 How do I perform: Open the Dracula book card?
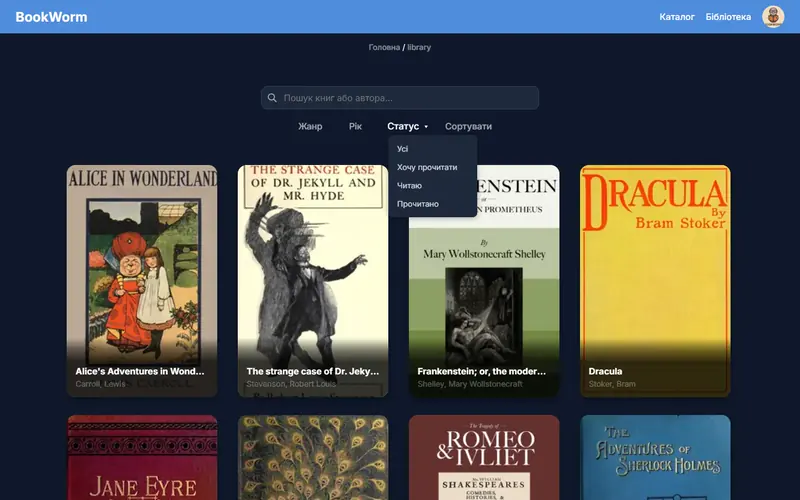click(x=655, y=281)
